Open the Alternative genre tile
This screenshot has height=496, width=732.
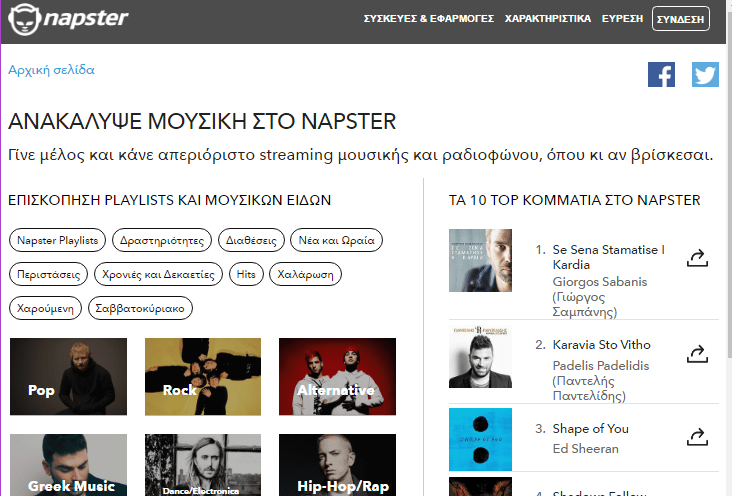pos(337,376)
